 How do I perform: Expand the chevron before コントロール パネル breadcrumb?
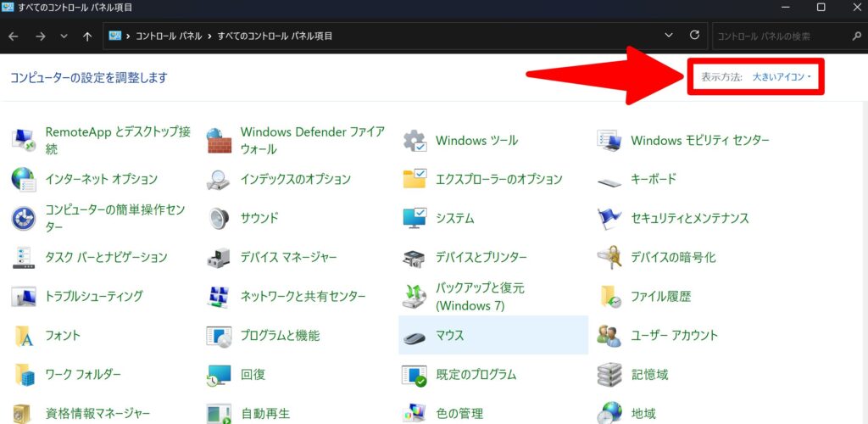129,36
